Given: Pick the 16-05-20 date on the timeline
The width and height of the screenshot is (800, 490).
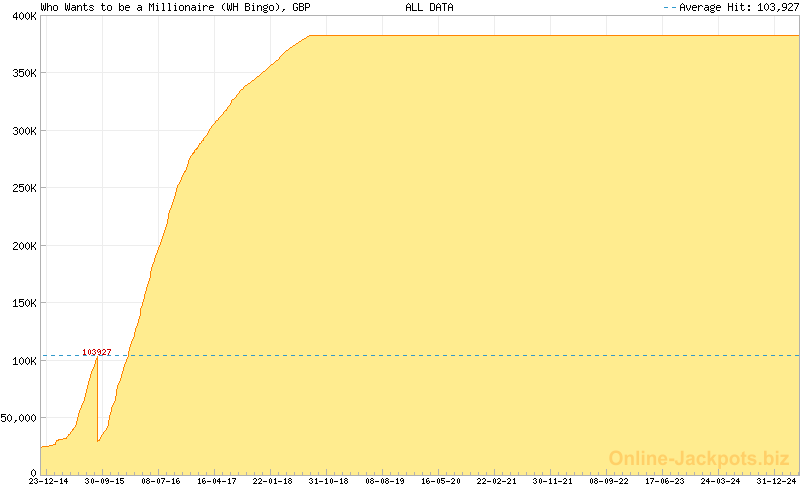Looking at the screenshot, I should (x=440, y=481).
